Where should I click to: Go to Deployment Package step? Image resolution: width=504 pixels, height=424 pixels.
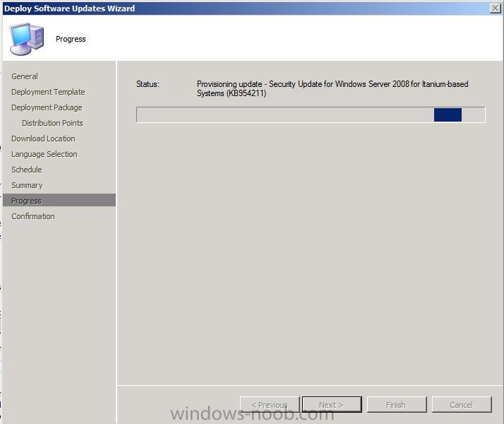[47, 107]
